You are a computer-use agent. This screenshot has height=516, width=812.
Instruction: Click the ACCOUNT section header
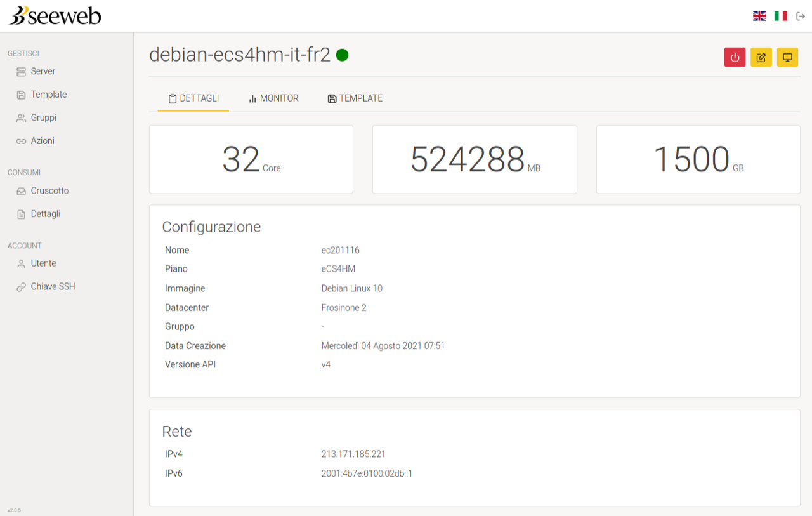pyautogui.click(x=25, y=246)
